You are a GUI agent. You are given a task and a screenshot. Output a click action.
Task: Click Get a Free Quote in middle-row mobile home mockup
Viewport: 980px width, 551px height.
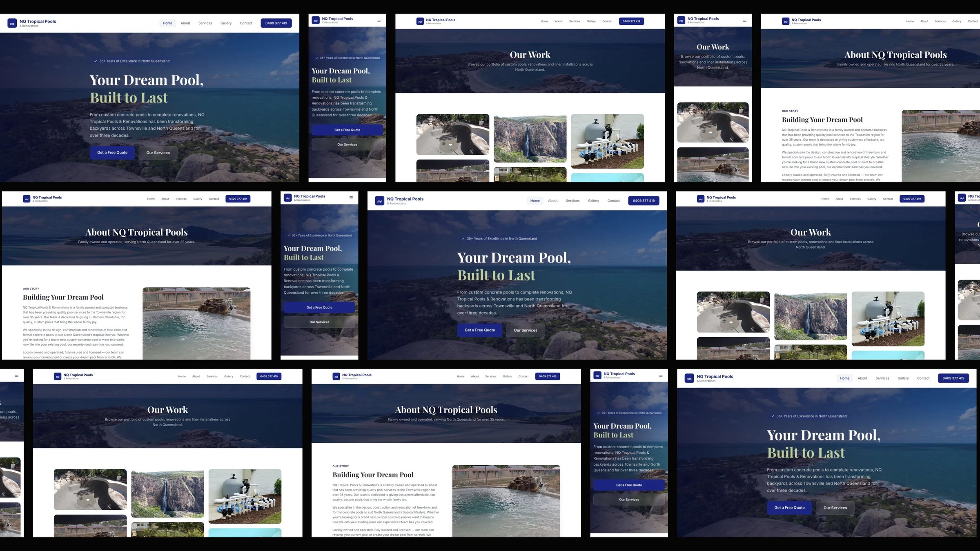click(319, 307)
